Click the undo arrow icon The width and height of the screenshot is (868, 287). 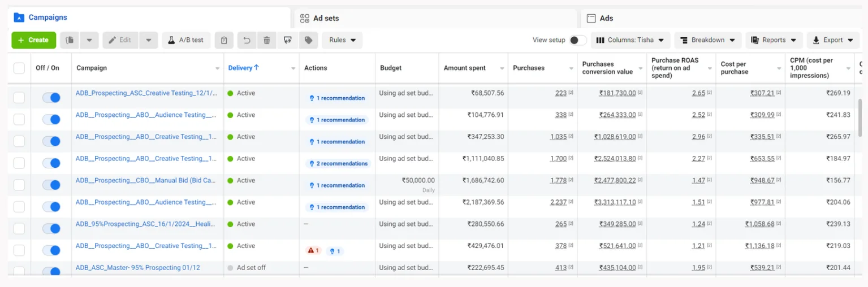[x=246, y=40]
